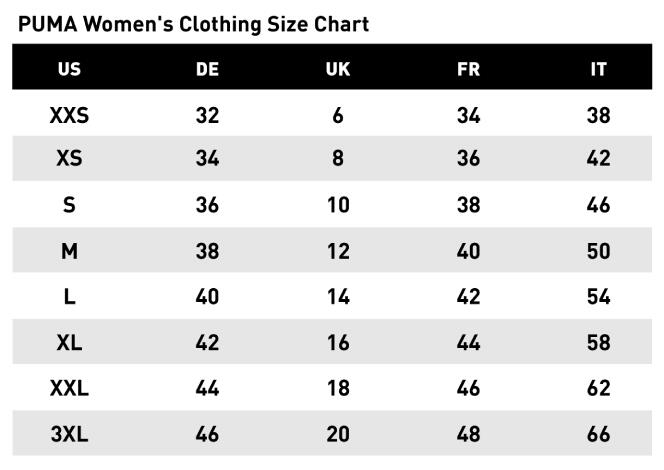The width and height of the screenshot is (664, 470).
Task: Click the XXS size row label
Action: (x=69, y=115)
